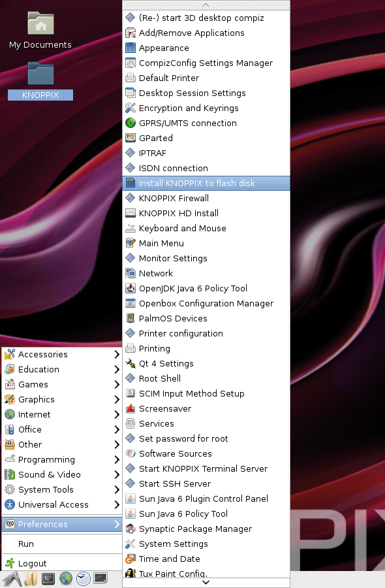Select the Services entry
Screen dimensions: 385x588
tap(206, 423)
